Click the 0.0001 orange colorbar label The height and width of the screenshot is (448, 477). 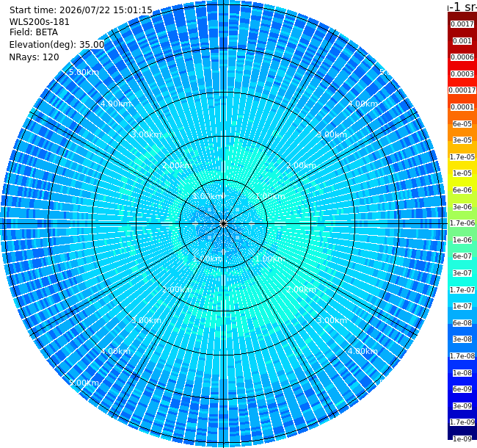point(462,107)
